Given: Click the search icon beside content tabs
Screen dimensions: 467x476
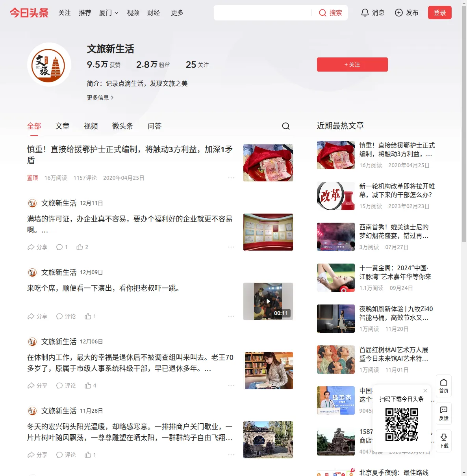Looking at the screenshot, I should point(286,126).
